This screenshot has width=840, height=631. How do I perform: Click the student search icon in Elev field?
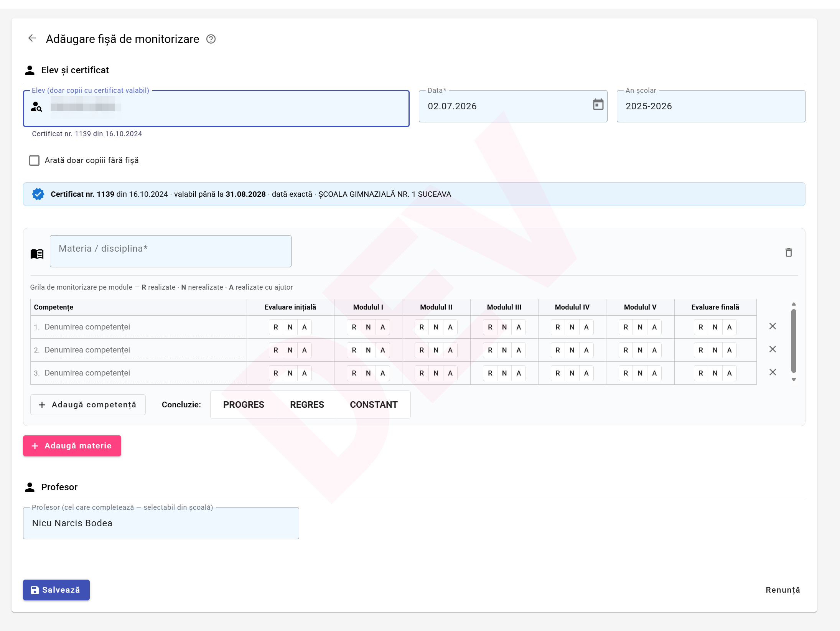36,107
